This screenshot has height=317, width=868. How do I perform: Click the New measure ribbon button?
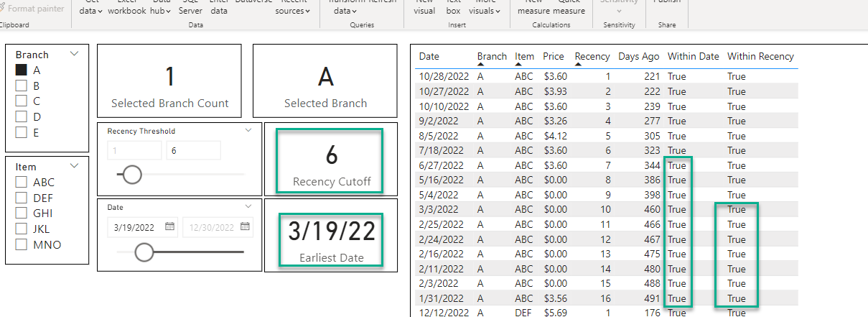point(533,8)
